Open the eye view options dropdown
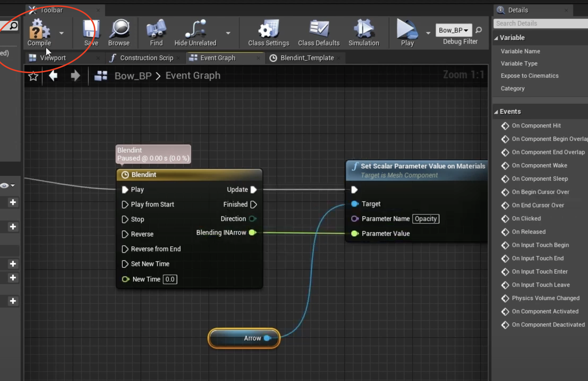The height and width of the screenshot is (381, 588). tap(8, 186)
